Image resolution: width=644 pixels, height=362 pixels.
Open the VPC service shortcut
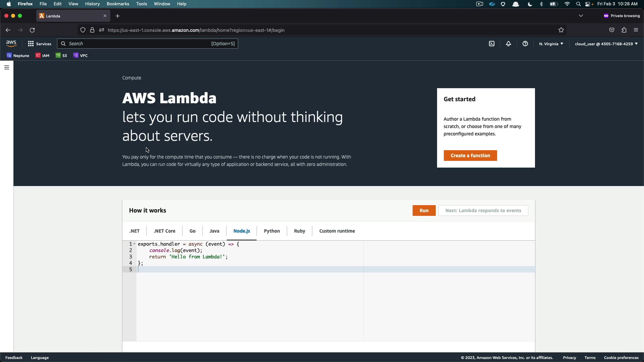(x=80, y=56)
